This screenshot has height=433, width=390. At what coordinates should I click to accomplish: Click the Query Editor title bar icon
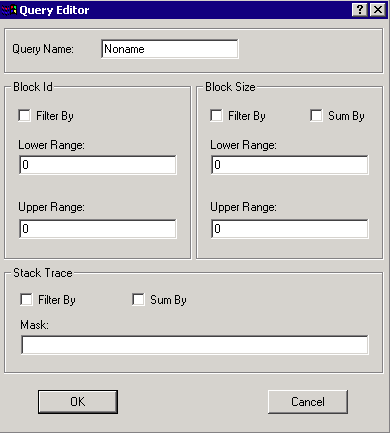[9, 10]
